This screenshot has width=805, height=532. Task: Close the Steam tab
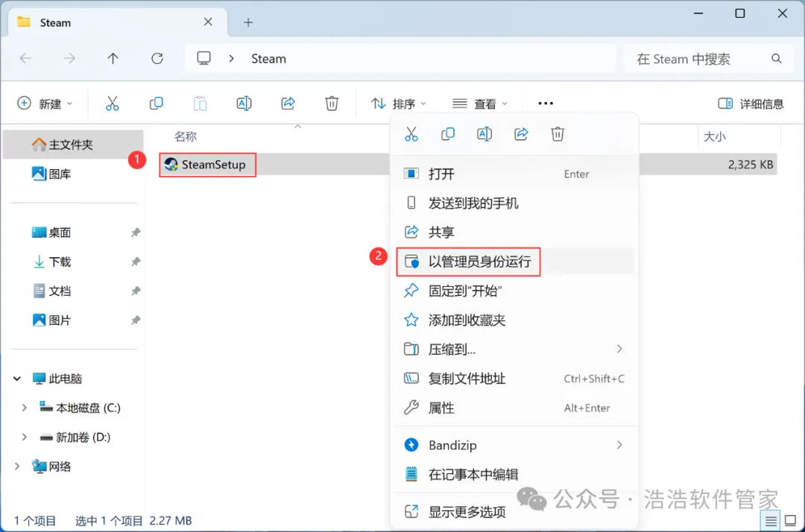pos(208,22)
